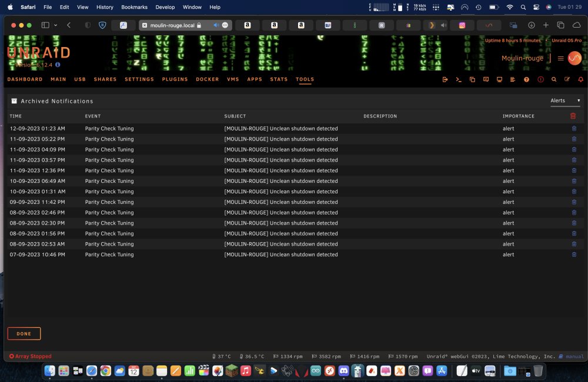Open the DOCKER tab

click(208, 79)
